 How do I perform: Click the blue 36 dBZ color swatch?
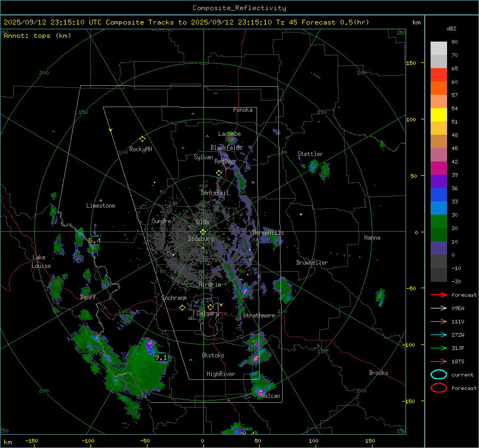pyautogui.click(x=439, y=194)
